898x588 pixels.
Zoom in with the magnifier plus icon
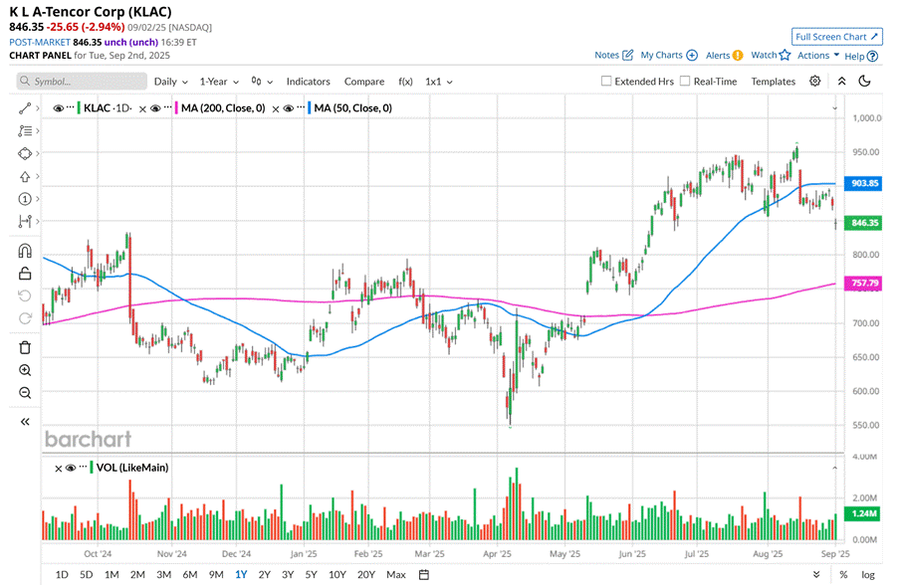pos(25,370)
